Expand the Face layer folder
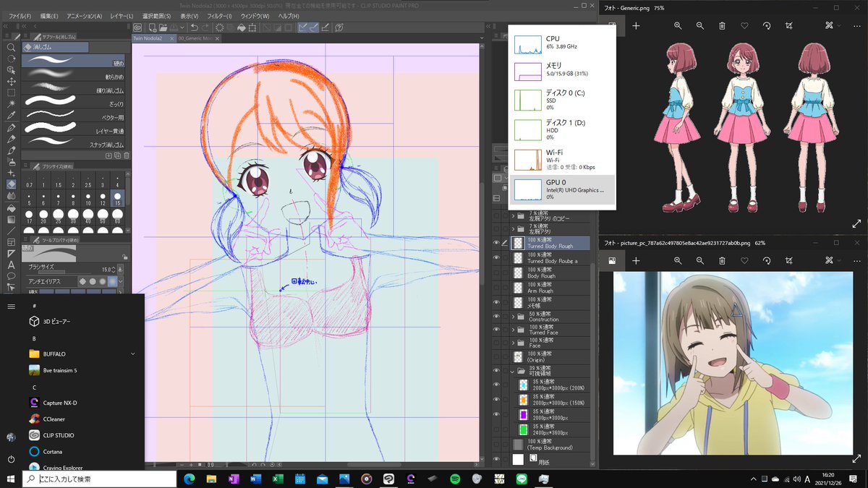868x488 pixels. point(514,343)
